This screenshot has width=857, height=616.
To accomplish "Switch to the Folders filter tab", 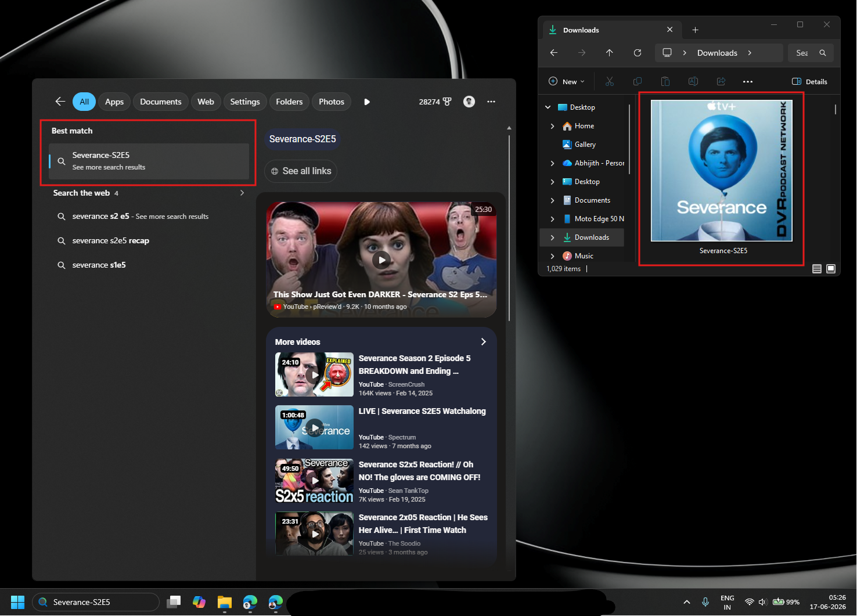I will (x=289, y=102).
